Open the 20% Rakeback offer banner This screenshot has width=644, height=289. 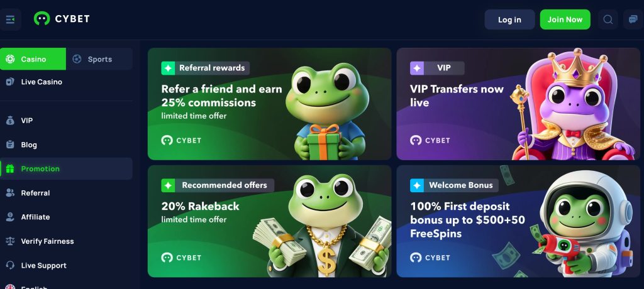pyautogui.click(x=269, y=221)
